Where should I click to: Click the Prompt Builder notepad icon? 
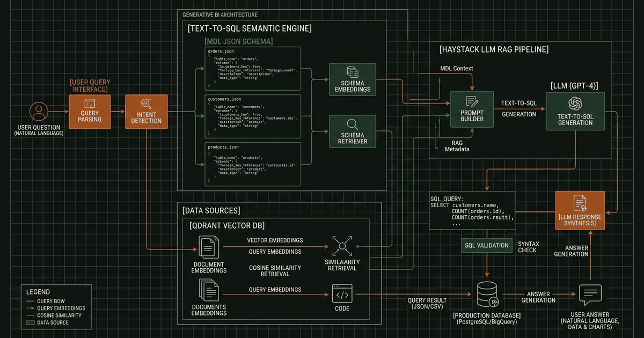pyautogui.click(x=472, y=101)
